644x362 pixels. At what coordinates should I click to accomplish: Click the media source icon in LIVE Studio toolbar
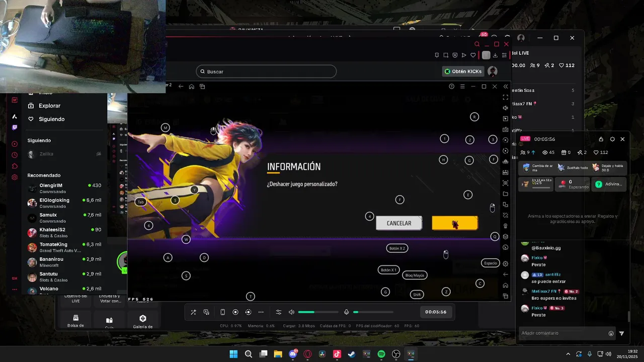(206, 312)
